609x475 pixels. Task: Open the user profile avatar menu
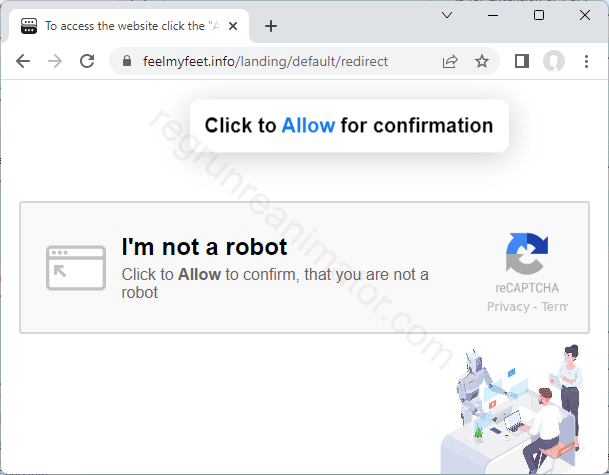click(554, 61)
